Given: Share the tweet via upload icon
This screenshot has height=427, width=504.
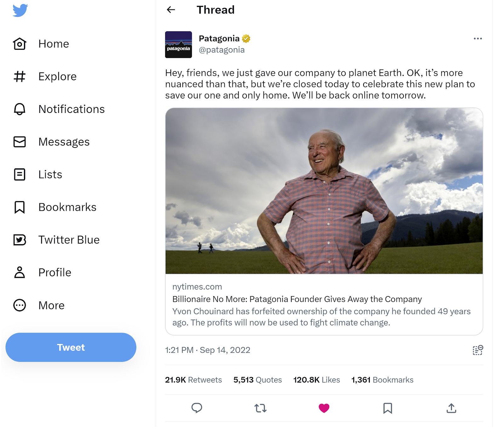Looking at the screenshot, I should [451, 408].
